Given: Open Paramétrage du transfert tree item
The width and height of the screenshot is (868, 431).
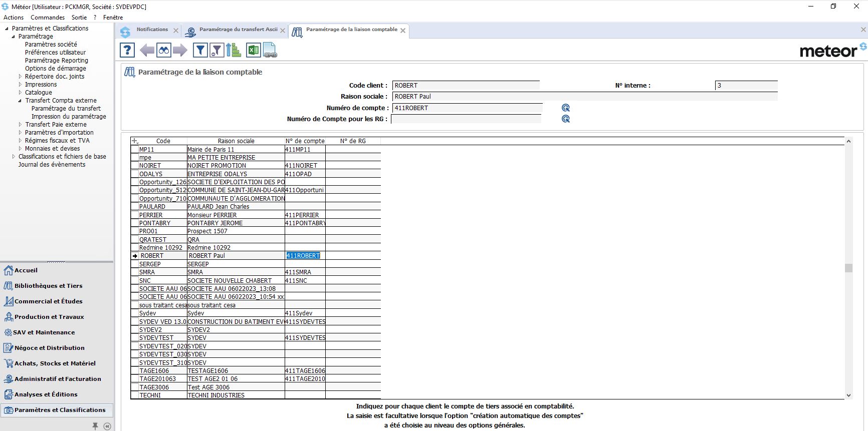Looking at the screenshot, I should tap(66, 109).
